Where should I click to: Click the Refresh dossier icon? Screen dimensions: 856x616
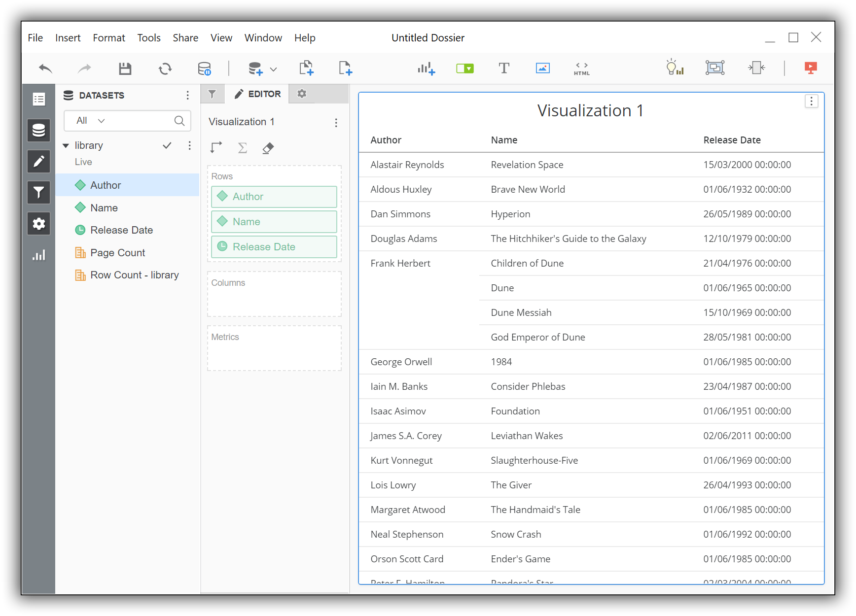165,68
